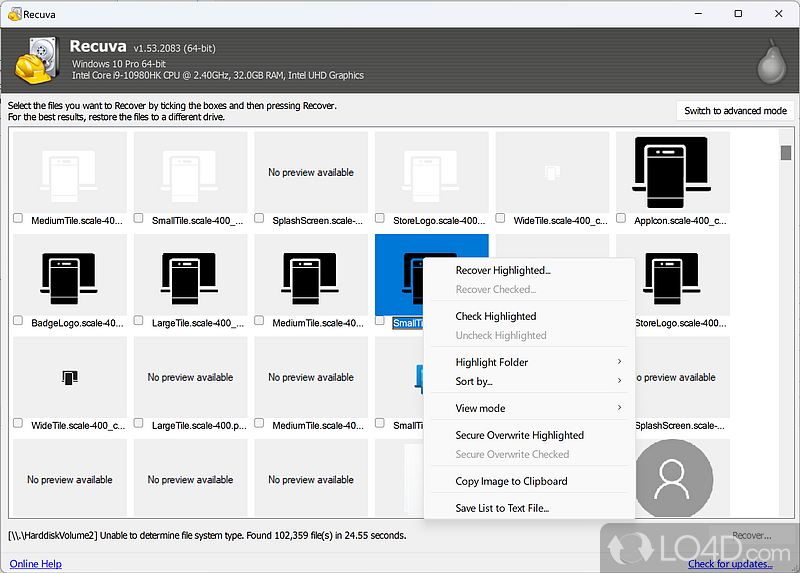
Task: Select the gray user avatar thumbnail
Action: [x=673, y=478]
